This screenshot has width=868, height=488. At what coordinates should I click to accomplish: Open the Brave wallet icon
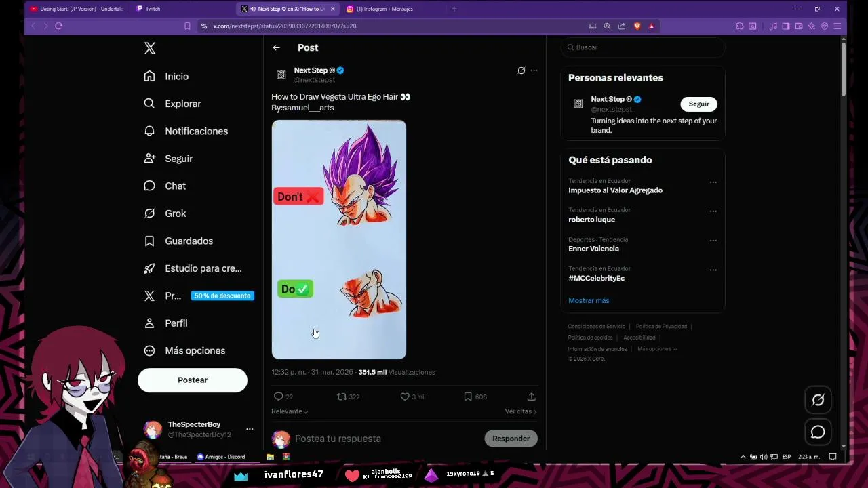pyautogui.click(x=799, y=26)
